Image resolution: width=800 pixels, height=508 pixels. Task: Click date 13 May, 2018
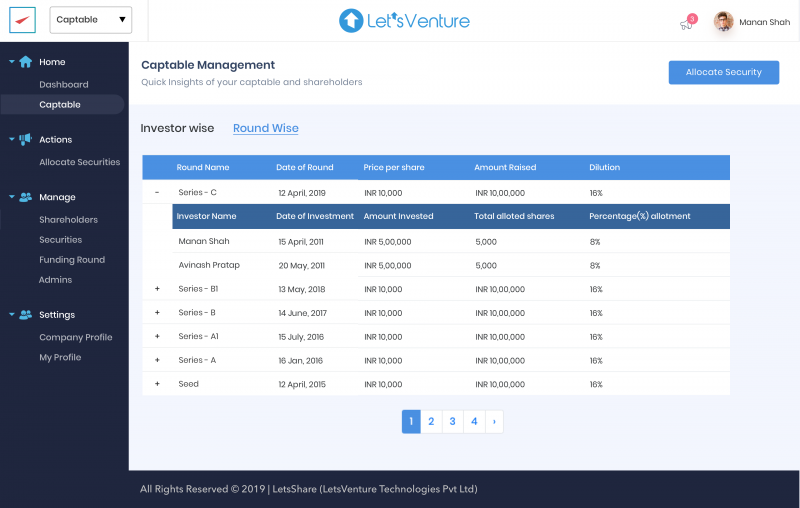tap(302, 290)
